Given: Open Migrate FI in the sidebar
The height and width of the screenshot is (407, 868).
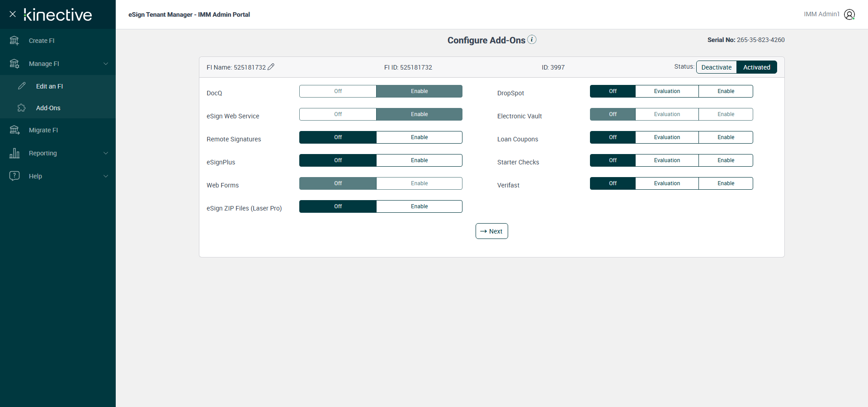Looking at the screenshot, I should 58,130.
